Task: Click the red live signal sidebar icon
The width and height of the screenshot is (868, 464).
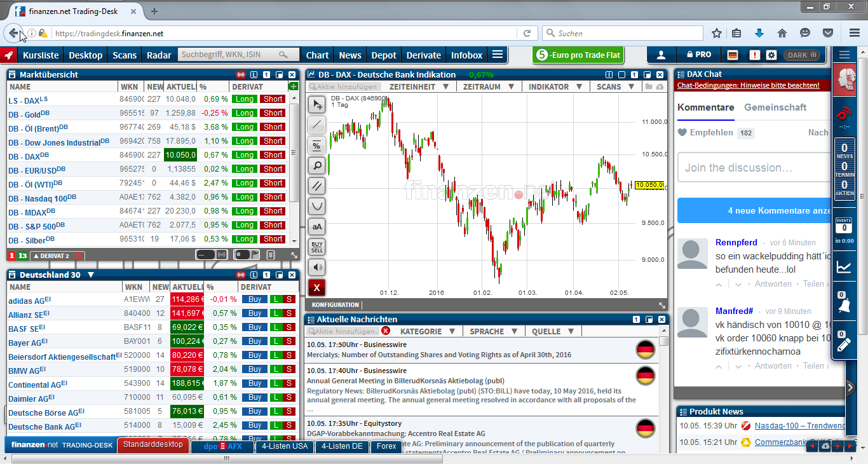Action: coord(844,113)
